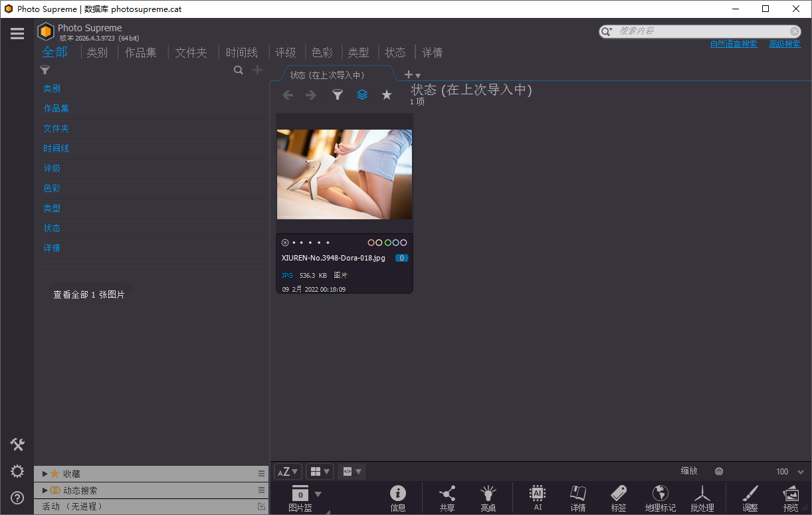Expand the 动态搜索 dynamic search panel
Image resolution: width=812 pixels, height=515 pixels.
coord(45,490)
